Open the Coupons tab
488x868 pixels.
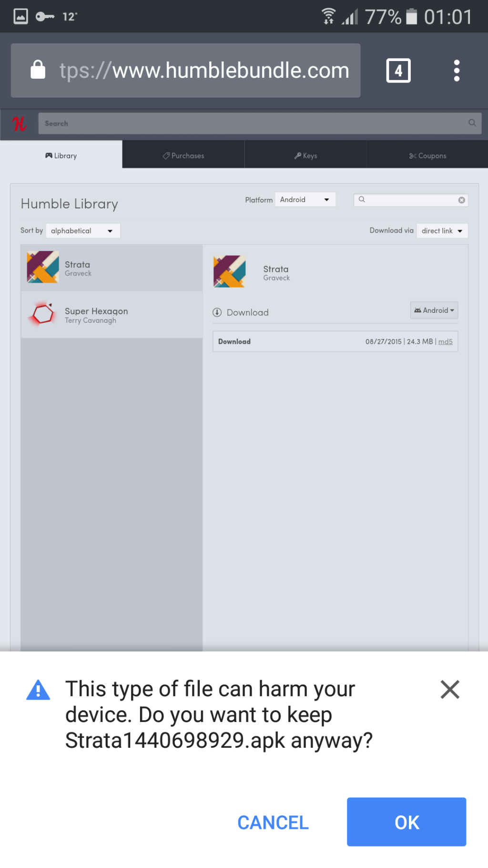click(x=427, y=156)
